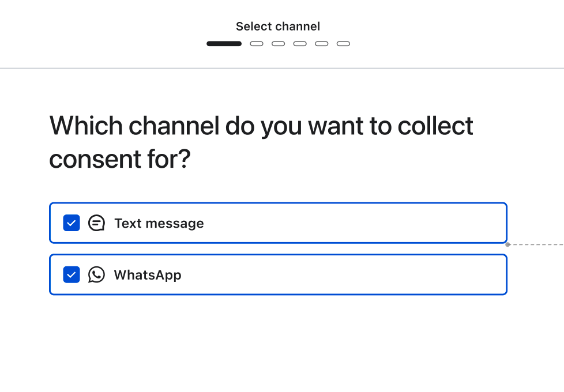The height and width of the screenshot is (392, 564).
Task: Select the WhatsApp label text
Action: click(x=148, y=275)
